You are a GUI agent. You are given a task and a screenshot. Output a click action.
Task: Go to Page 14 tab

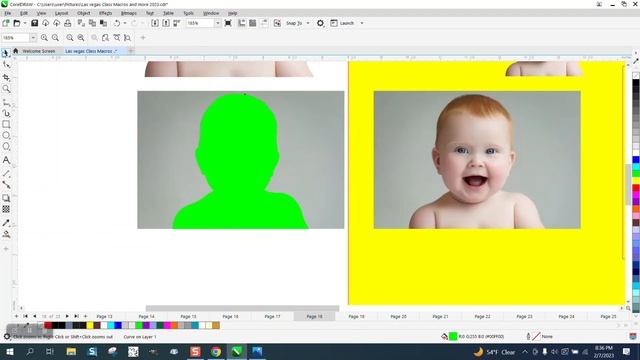(x=146, y=316)
